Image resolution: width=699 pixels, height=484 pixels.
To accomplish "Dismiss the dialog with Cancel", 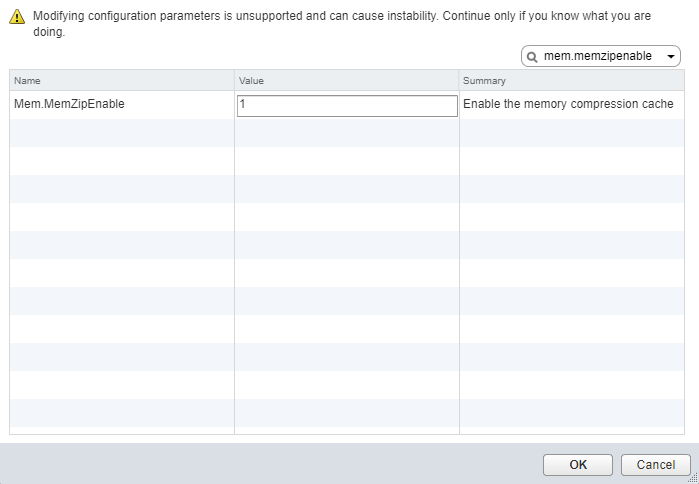I will (x=655, y=465).
